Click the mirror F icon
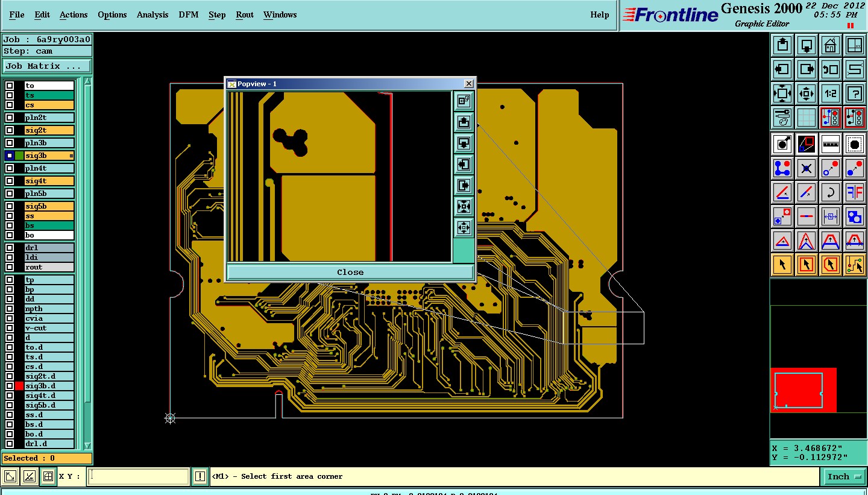Screen dimensions: 868x495 coord(855,192)
